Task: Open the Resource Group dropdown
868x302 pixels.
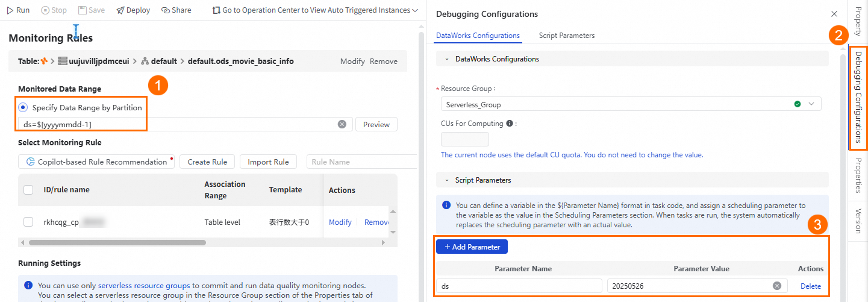Action: click(811, 104)
